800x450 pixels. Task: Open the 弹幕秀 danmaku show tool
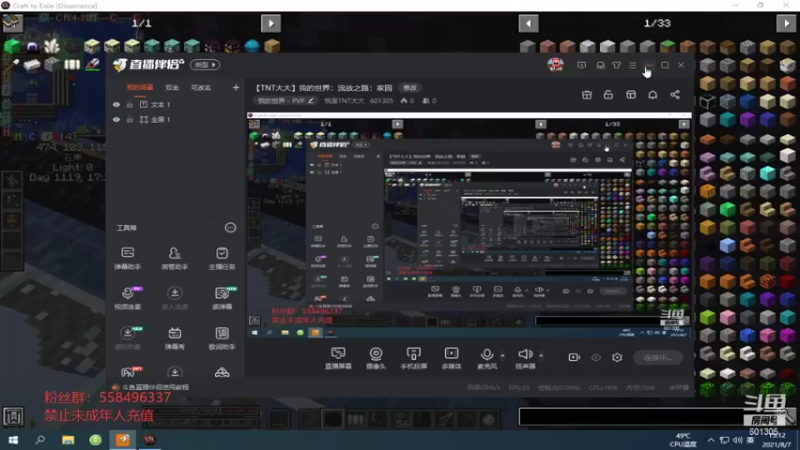click(x=174, y=338)
